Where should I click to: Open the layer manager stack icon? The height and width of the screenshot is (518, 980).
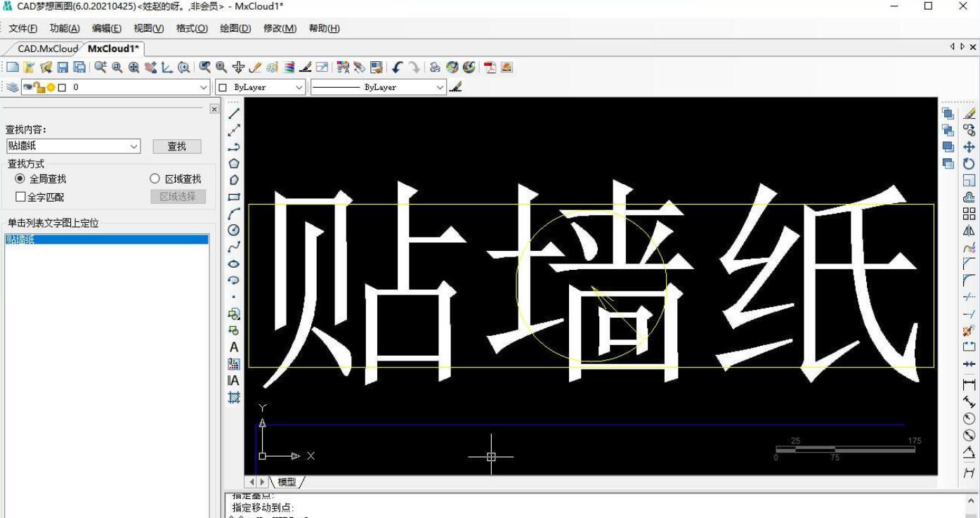(x=13, y=87)
